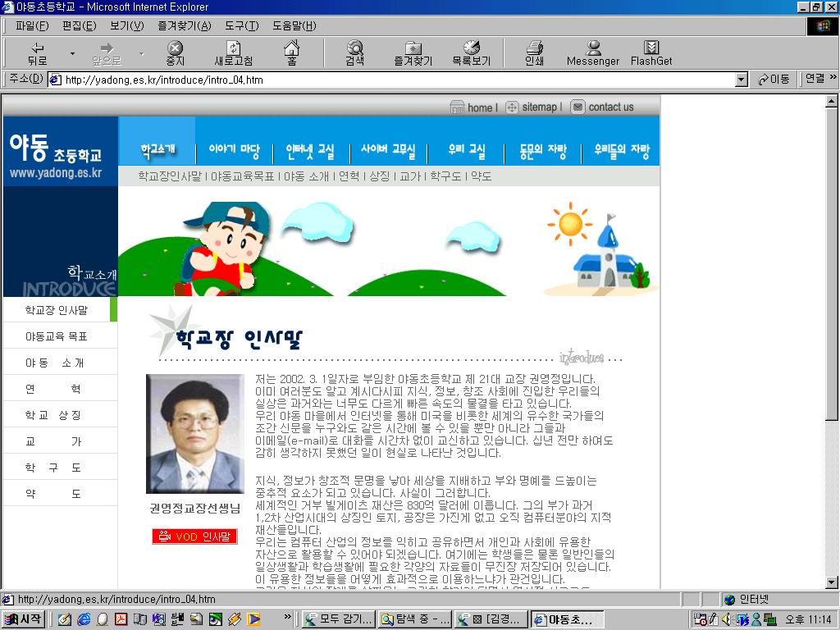The height and width of the screenshot is (630, 840).
Task: Expand hidden quick launch icons chevron
Action: point(288,616)
